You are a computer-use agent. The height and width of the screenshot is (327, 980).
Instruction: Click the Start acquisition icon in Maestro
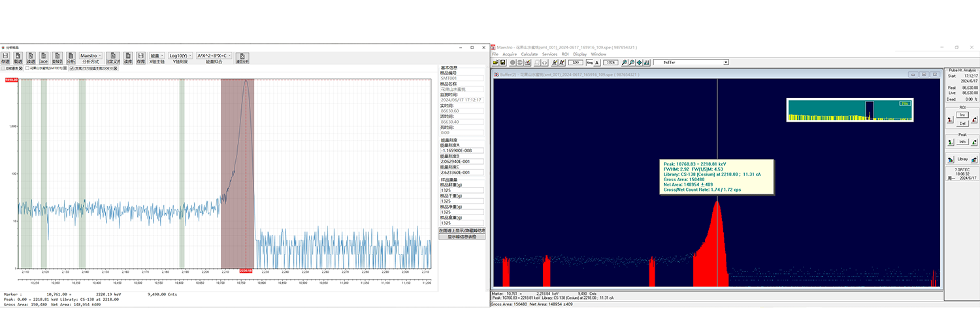[512, 62]
